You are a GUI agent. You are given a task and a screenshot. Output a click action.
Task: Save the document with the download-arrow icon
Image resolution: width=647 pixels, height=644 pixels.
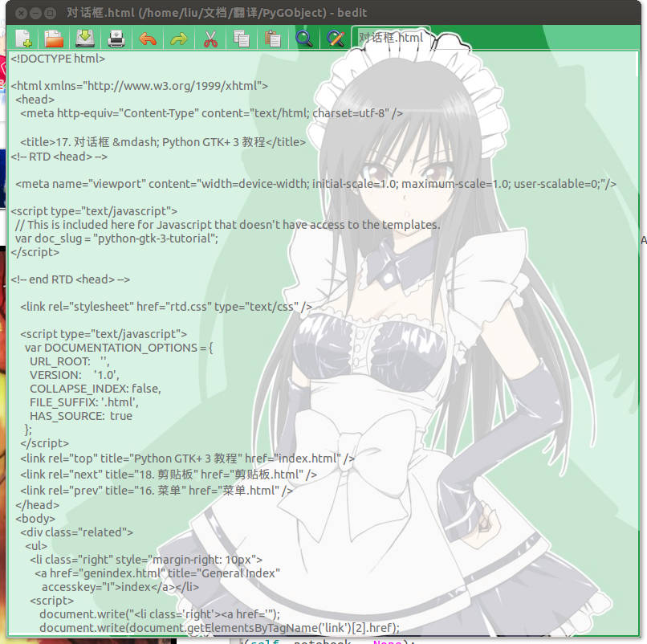[x=85, y=39]
